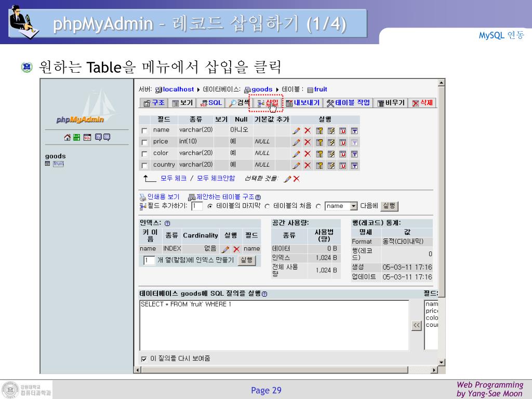Open the 테이블 작업 tab
Viewport: 532px width, 399px height.
click(349, 103)
